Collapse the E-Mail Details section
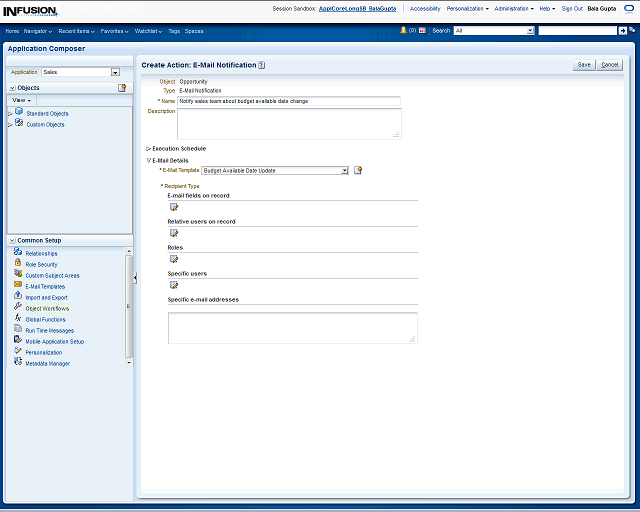640x512 pixels. (x=149, y=160)
